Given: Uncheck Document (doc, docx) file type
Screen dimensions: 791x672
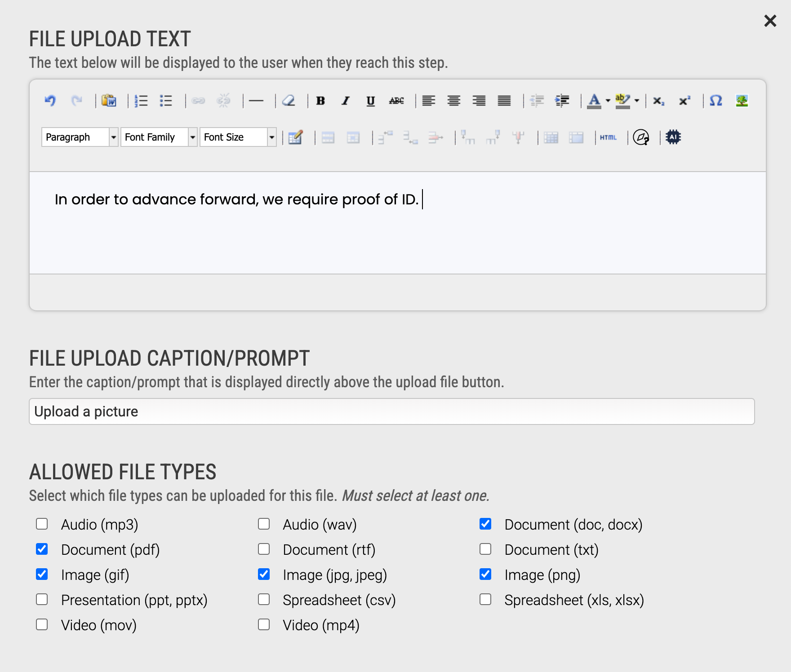Looking at the screenshot, I should pyautogui.click(x=485, y=524).
